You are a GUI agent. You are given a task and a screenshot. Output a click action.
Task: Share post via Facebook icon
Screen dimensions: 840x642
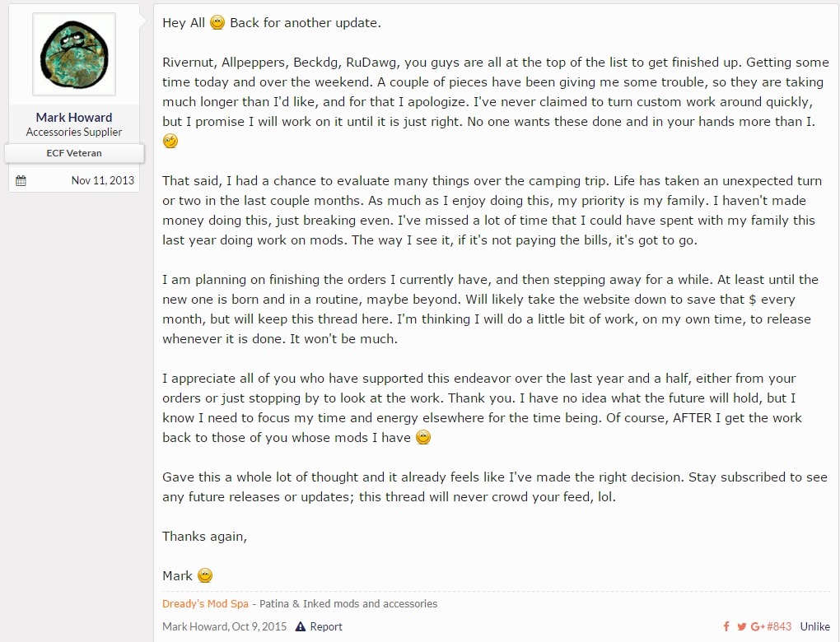point(726,626)
